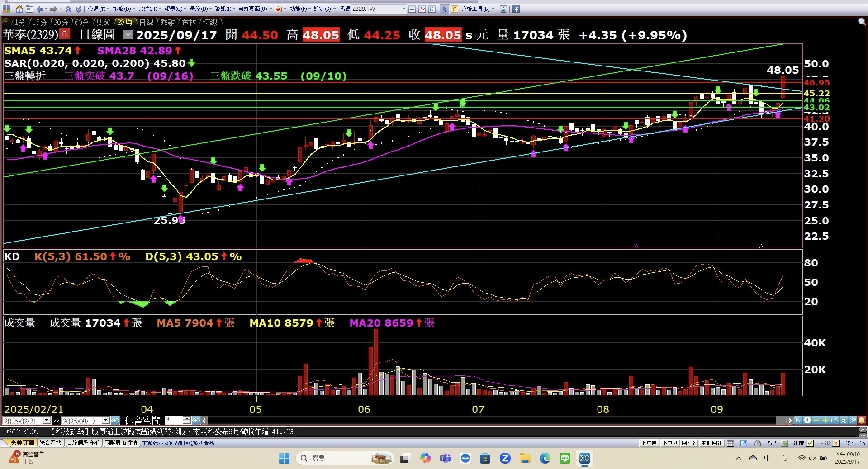Open the stock code 2329.TW dropdown

click(x=403, y=9)
